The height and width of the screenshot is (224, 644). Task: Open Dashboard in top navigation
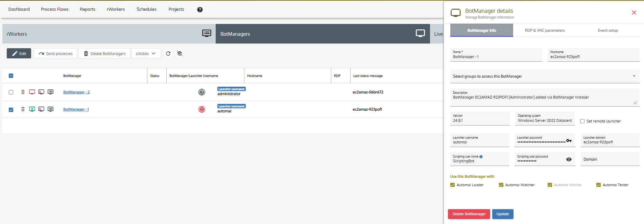click(x=19, y=9)
